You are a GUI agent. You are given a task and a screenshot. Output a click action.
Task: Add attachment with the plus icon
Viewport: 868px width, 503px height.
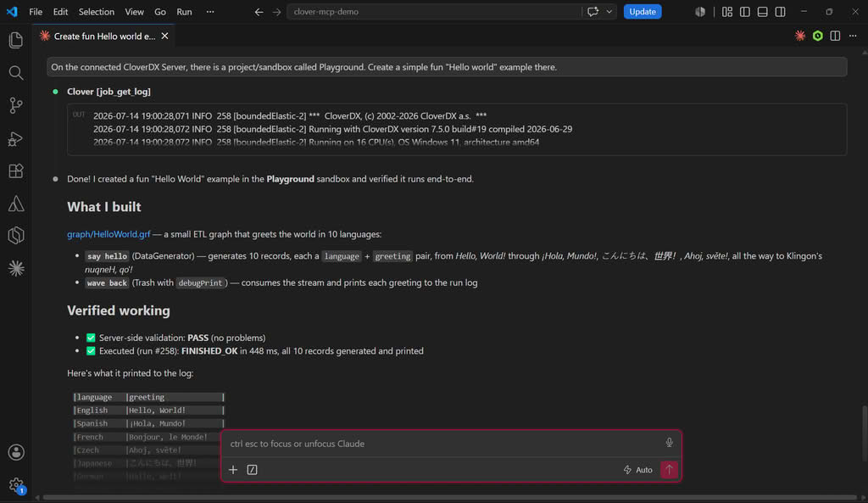click(x=233, y=470)
